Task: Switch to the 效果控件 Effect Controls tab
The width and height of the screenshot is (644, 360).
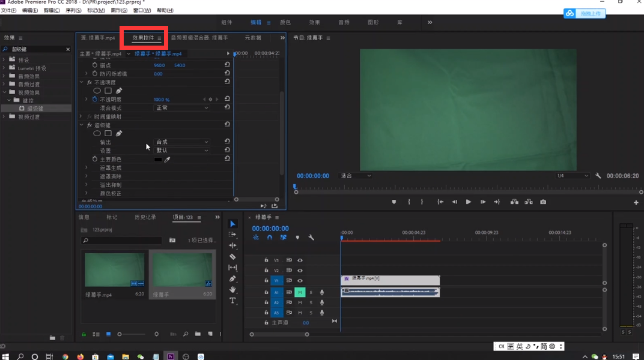Action: [143, 38]
